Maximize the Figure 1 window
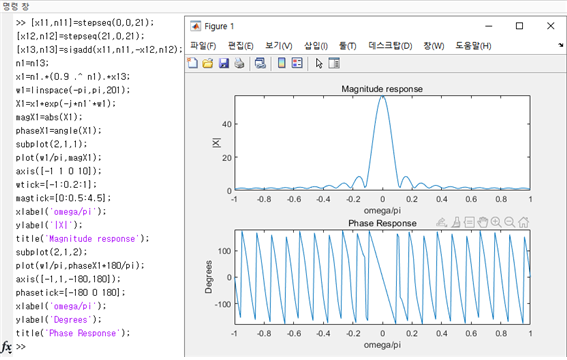The width and height of the screenshot is (567, 360). (x=519, y=26)
